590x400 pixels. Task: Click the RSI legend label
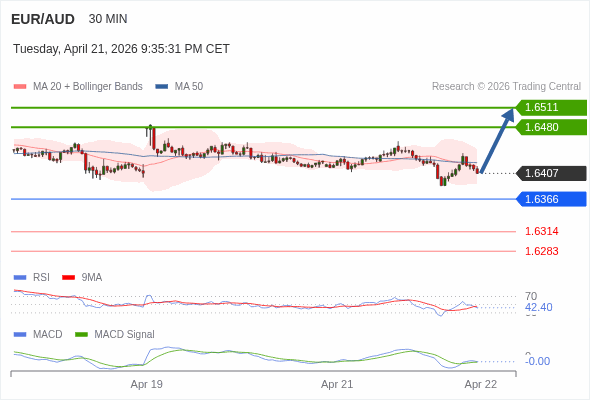click(x=41, y=278)
